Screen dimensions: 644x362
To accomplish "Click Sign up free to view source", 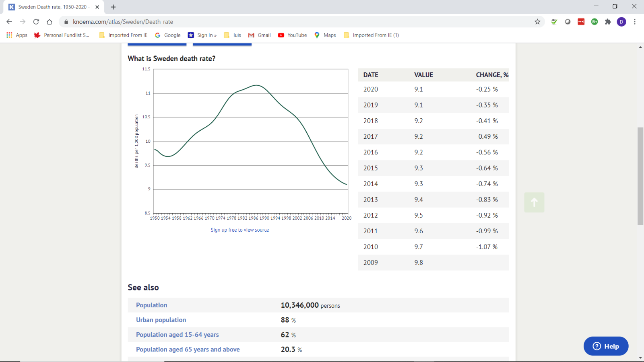I will coord(240,230).
